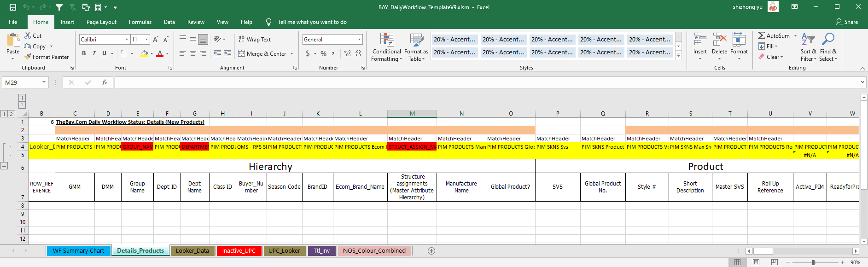Toggle Underline formatting
Screen dimensions: 868x267
(104, 53)
